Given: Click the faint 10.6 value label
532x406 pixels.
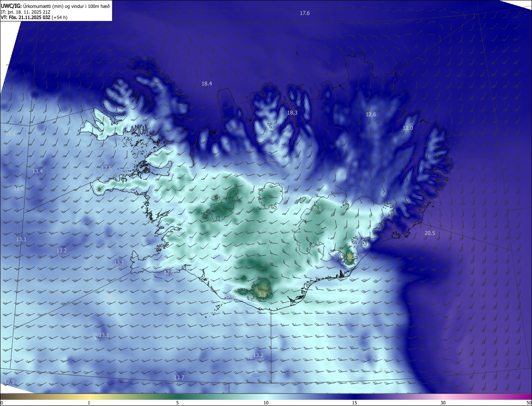Looking at the screenshot, I should (110, 298).
